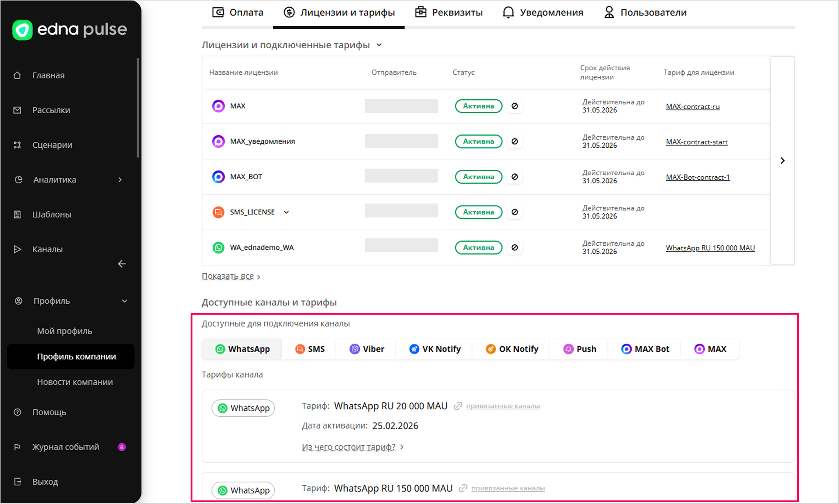Click the SMS_LICENSE channel icon
The width and height of the screenshot is (839, 504).
218,212
